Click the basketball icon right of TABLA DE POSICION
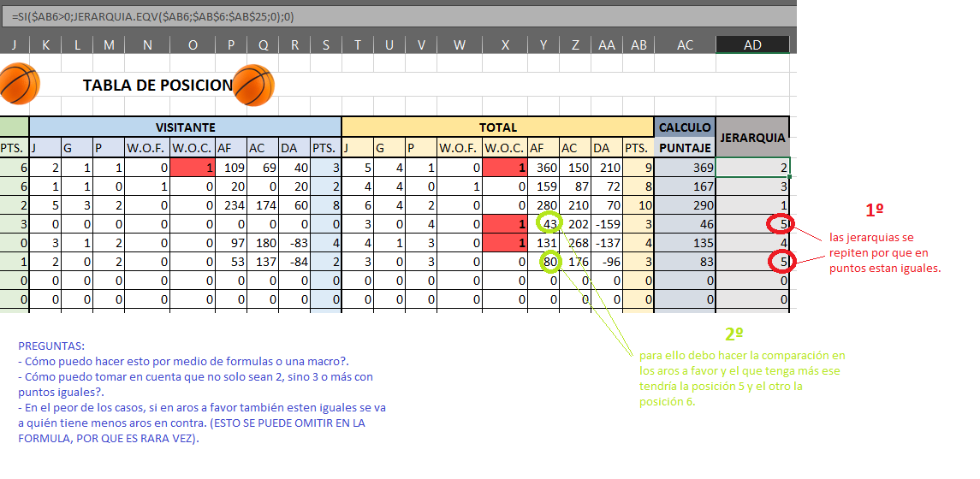This screenshot has height=479, width=980. pyautogui.click(x=253, y=85)
